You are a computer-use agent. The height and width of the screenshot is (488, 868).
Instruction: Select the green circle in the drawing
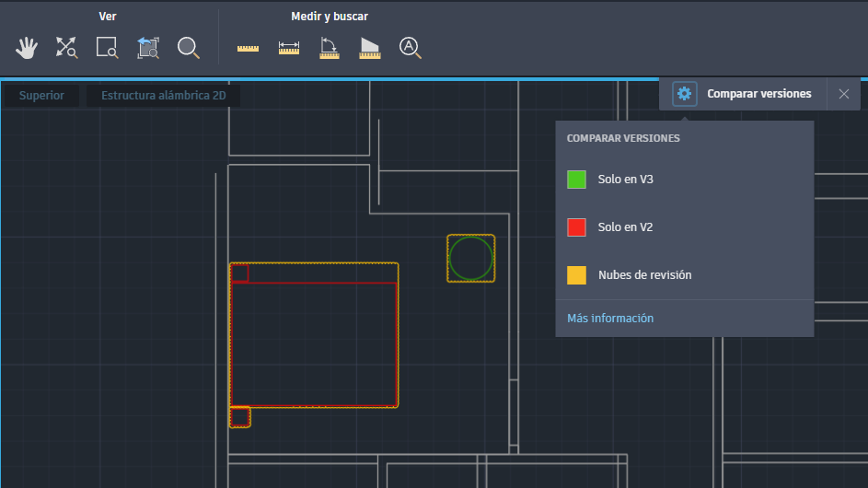(471, 258)
